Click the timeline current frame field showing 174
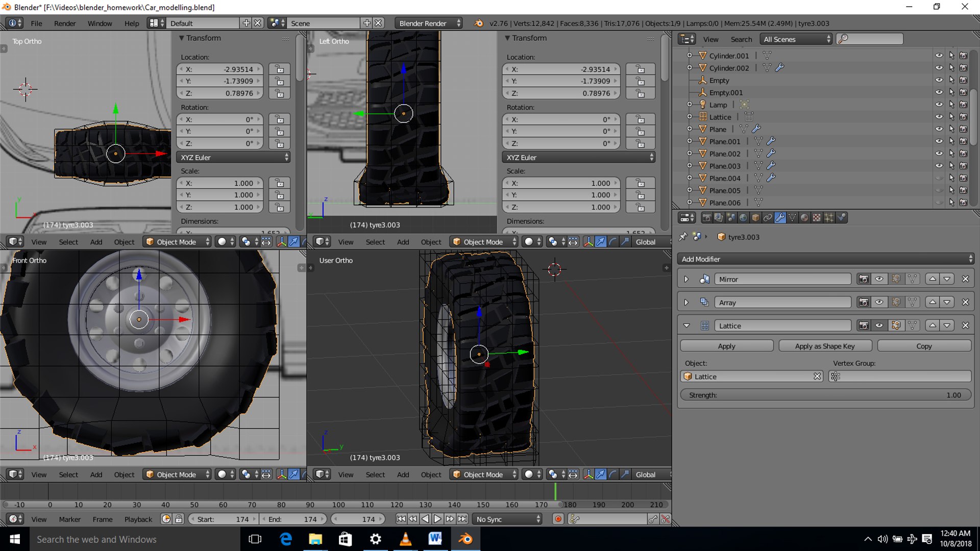This screenshot has width=980, height=551. [358, 519]
